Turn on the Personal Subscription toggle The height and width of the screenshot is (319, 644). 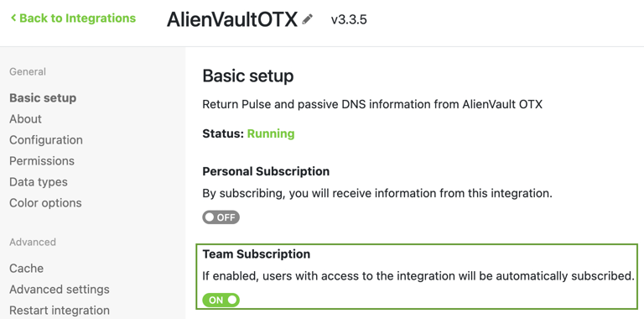click(221, 217)
